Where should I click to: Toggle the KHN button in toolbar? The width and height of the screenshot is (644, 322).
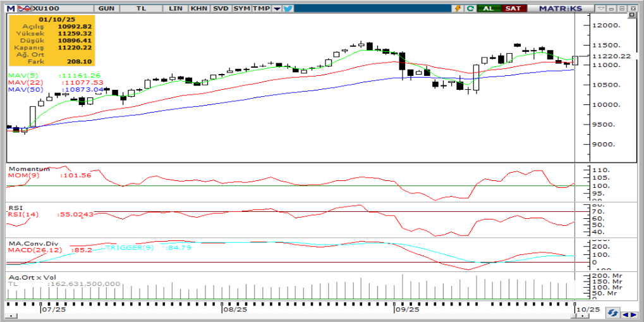point(198,8)
